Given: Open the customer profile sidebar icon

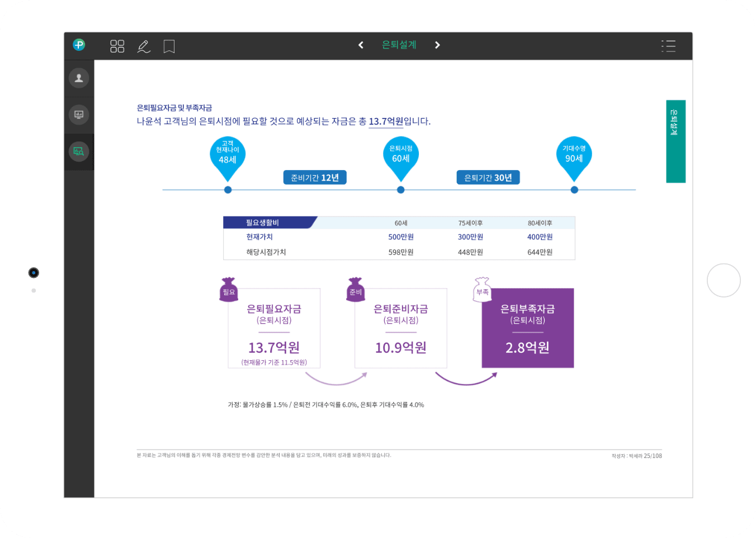Looking at the screenshot, I should point(79,78).
